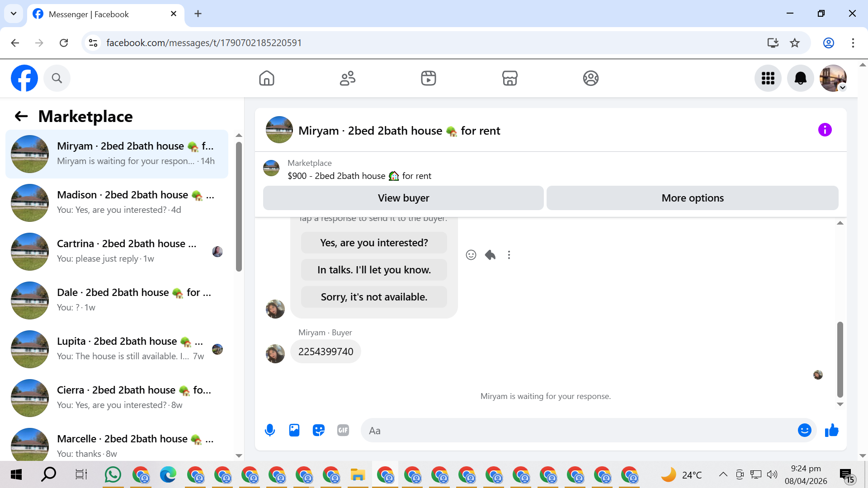The height and width of the screenshot is (488, 868).
Task: Click the voice clip microphone icon
Action: click(x=270, y=430)
